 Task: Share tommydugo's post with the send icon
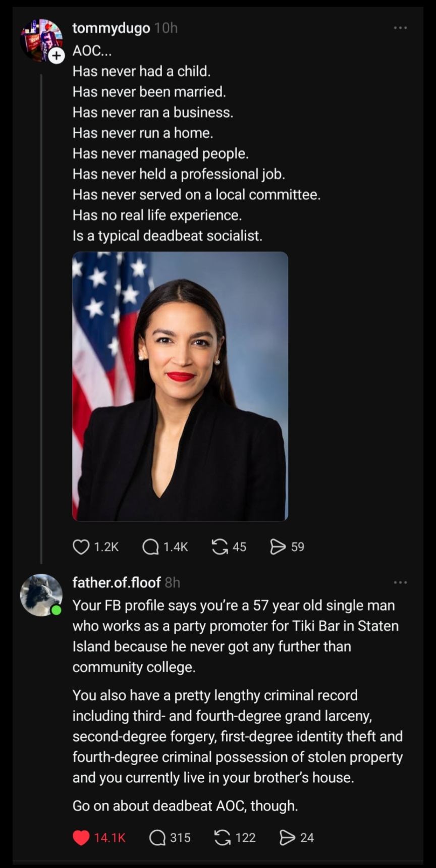[x=278, y=547]
